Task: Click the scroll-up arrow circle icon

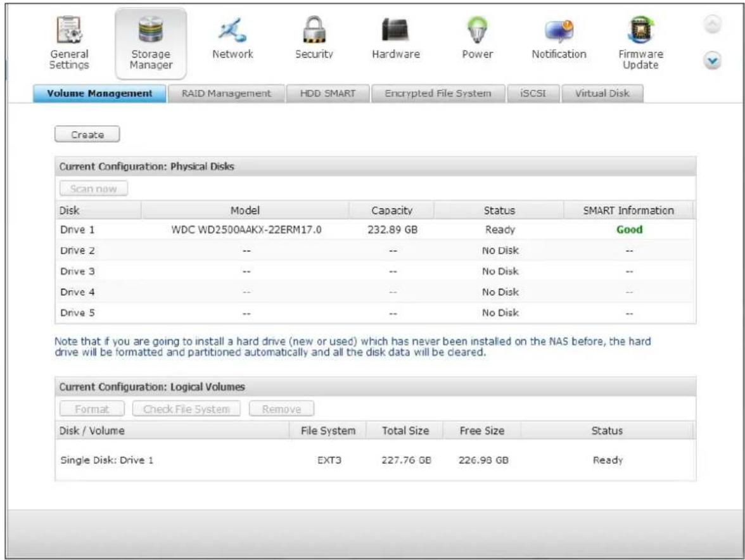Action: coord(712,24)
